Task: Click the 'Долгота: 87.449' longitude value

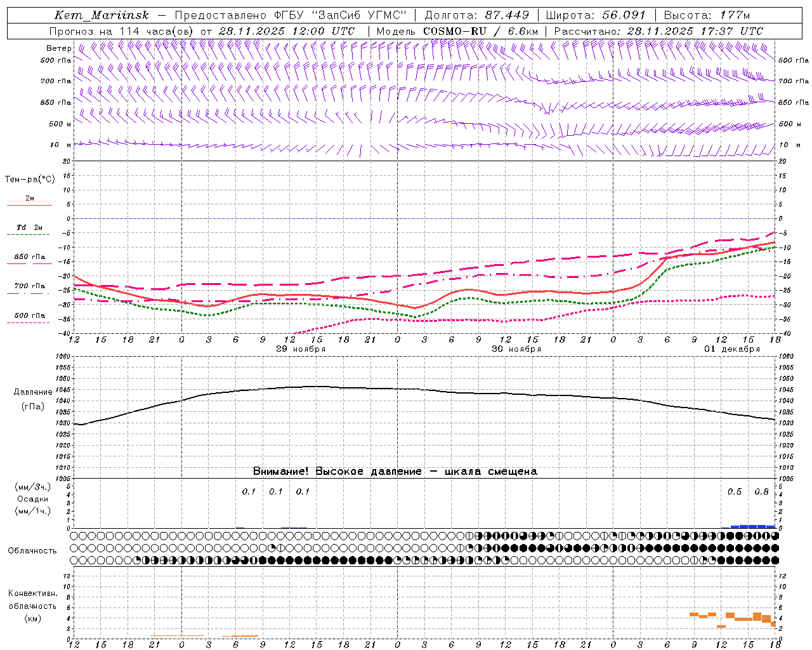Action: [476, 15]
